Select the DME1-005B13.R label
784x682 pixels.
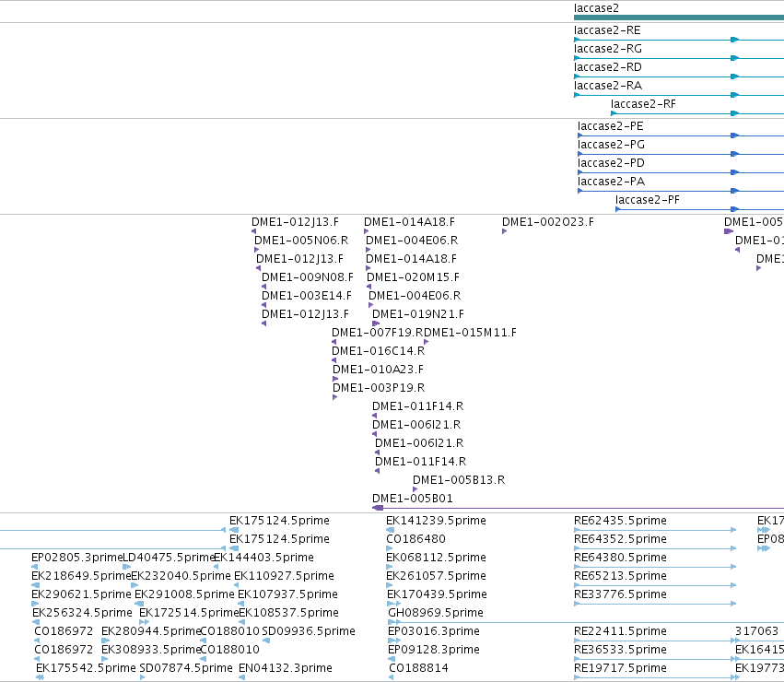pos(459,480)
